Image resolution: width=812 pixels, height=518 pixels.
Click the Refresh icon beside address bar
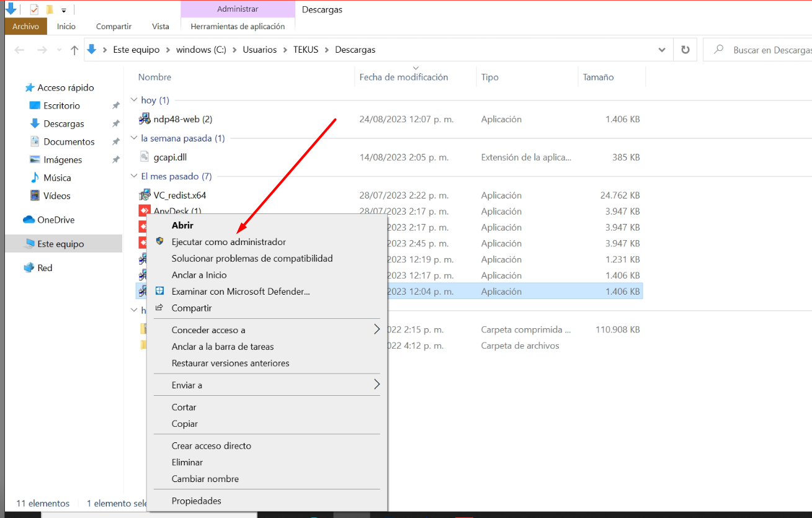685,50
